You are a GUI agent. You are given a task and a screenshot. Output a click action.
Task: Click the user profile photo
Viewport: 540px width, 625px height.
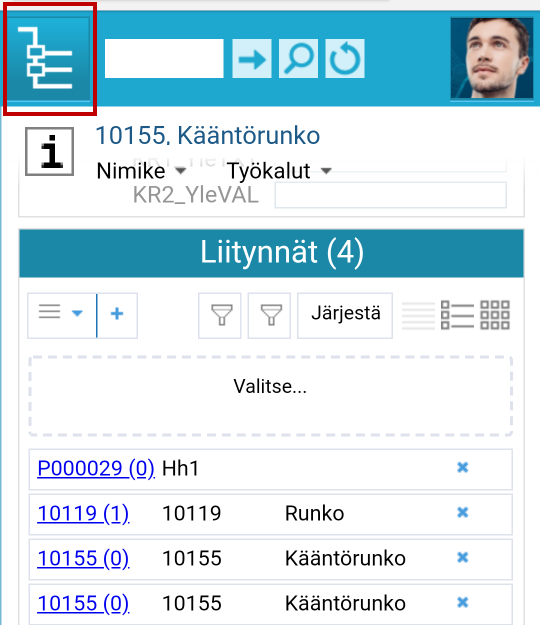pyautogui.click(x=492, y=58)
